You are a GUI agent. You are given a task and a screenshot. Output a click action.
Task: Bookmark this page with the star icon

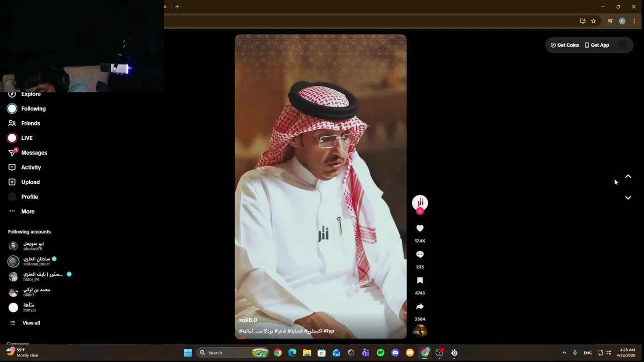593,21
